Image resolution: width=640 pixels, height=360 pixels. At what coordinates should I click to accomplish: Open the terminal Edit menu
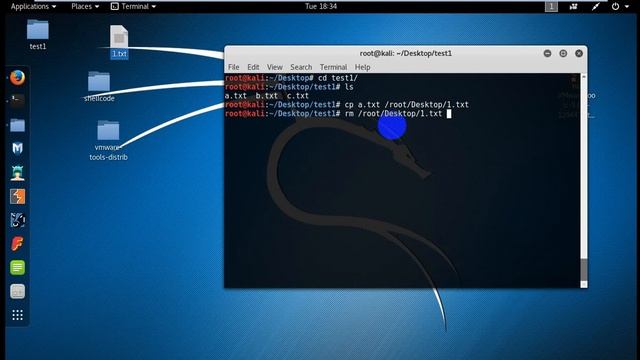click(253, 67)
